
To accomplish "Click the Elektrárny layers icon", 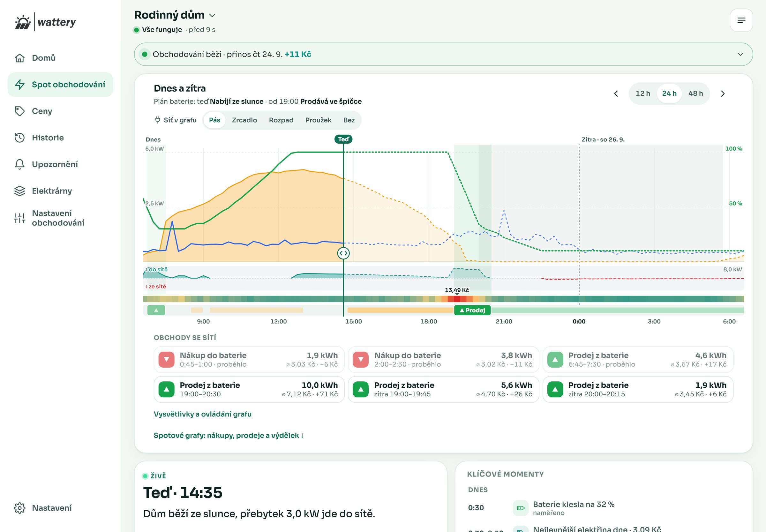I will pos(20,191).
